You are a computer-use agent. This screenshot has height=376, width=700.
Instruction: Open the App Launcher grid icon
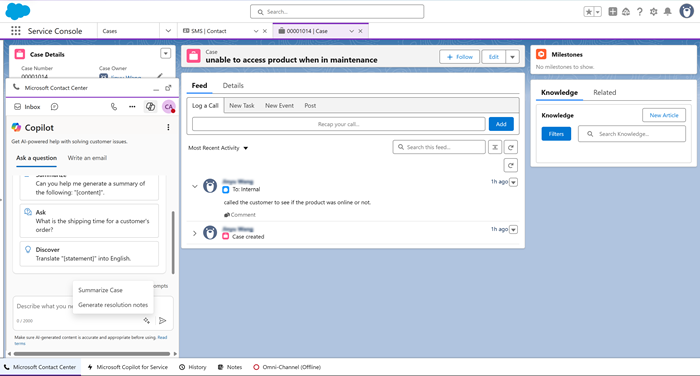pos(16,31)
